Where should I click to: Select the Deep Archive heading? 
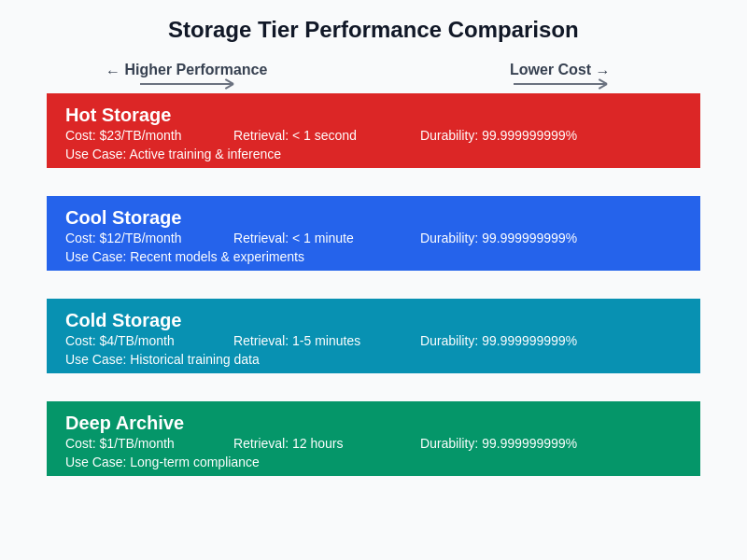pyautogui.click(x=124, y=423)
